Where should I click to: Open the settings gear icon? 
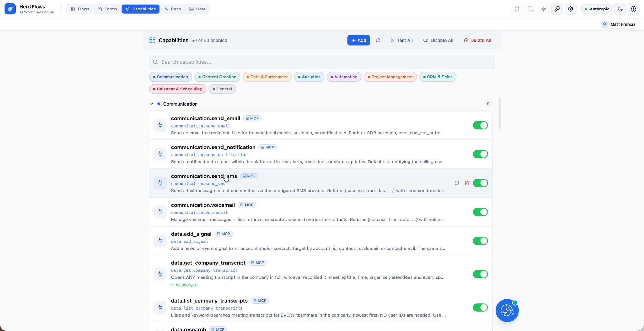[x=570, y=9]
